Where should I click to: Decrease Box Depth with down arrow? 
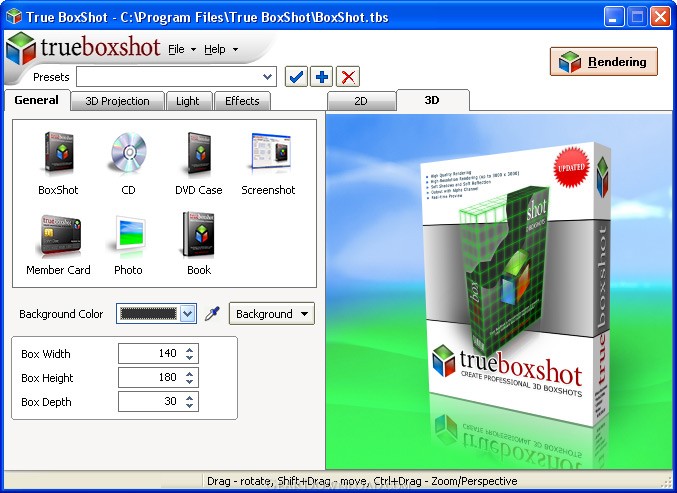click(190, 406)
